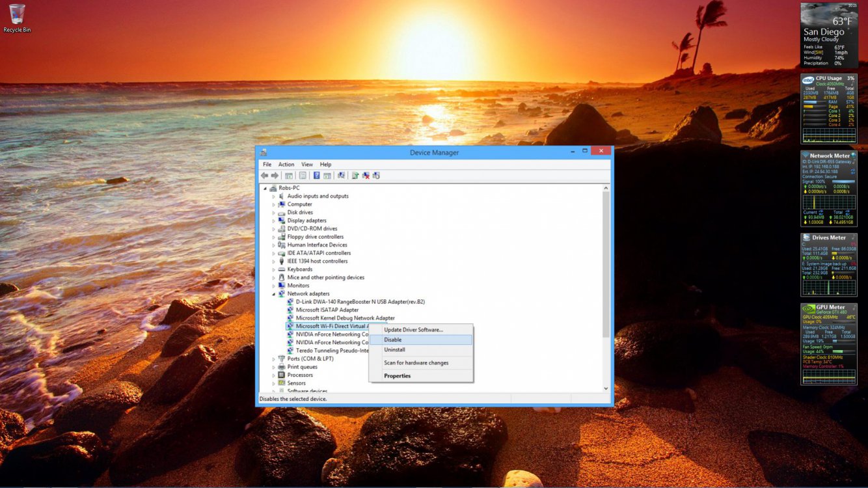Select Teredo Tunneling Pseudo-Interface entry
868x488 pixels.
click(332, 351)
